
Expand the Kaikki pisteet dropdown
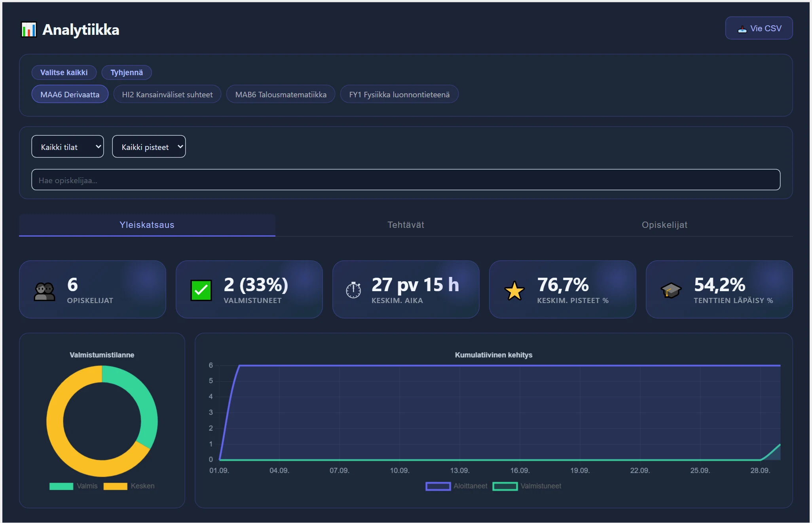point(149,146)
